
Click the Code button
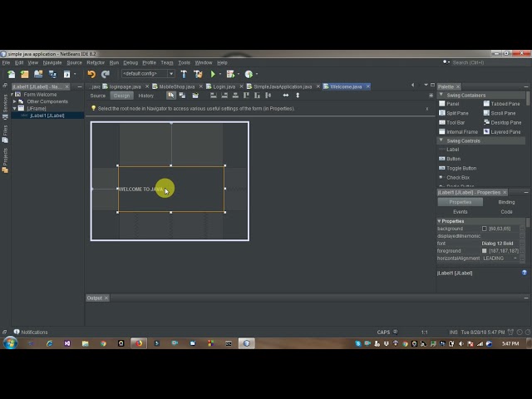pyautogui.click(x=506, y=212)
